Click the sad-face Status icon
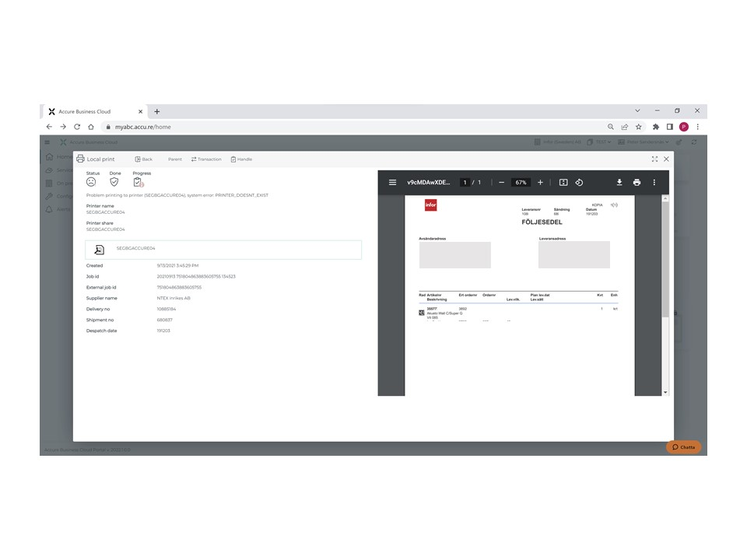747x560 pixels. (x=91, y=182)
